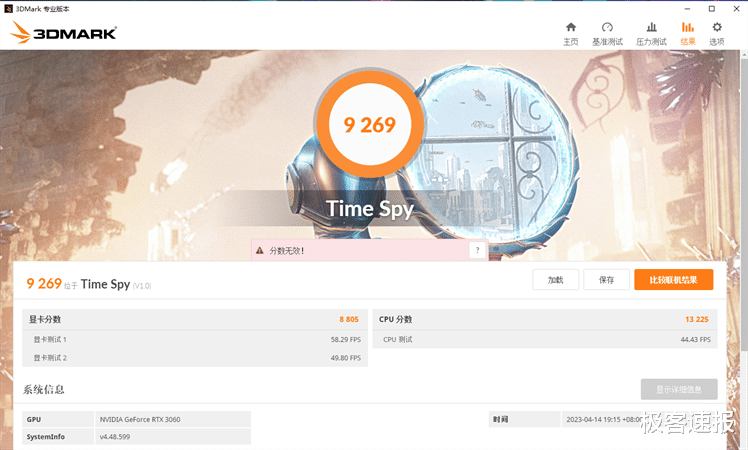Open the Home (主页) tab
748x450 pixels.
pos(571,34)
